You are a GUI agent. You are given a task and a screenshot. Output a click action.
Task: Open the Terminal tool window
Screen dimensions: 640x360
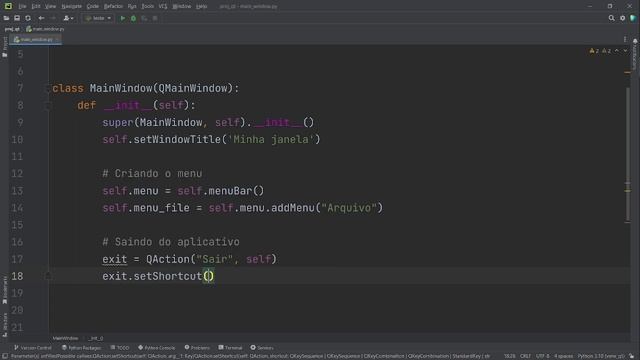click(230, 348)
